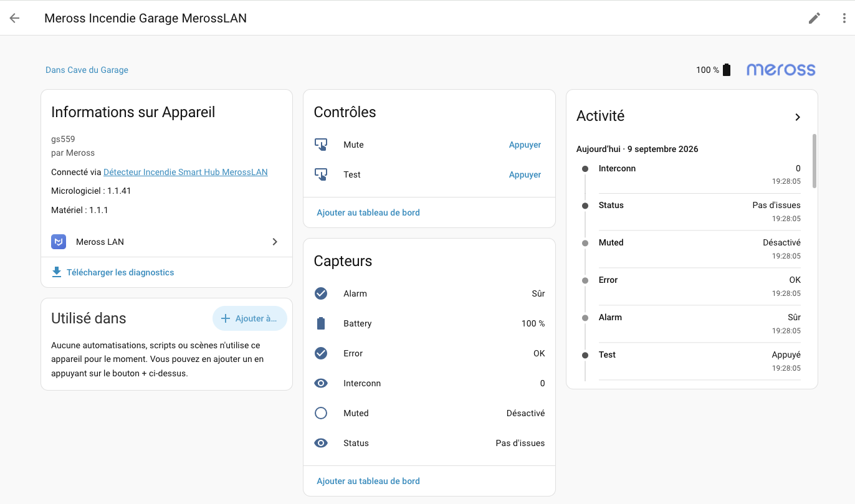Click Ajouter au tableau de bord under Capteurs
The width and height of the screenshot is (855, 504).
[368, 481]
